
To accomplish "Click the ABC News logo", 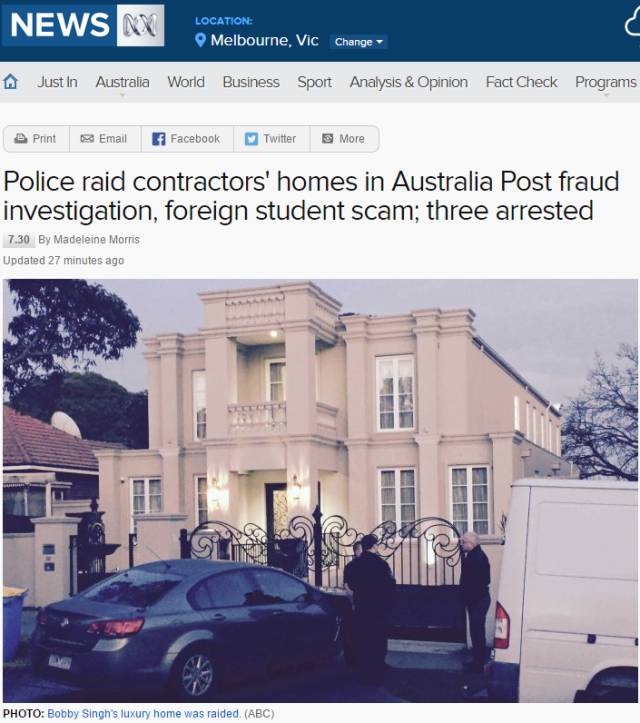I will pos(83,25).
